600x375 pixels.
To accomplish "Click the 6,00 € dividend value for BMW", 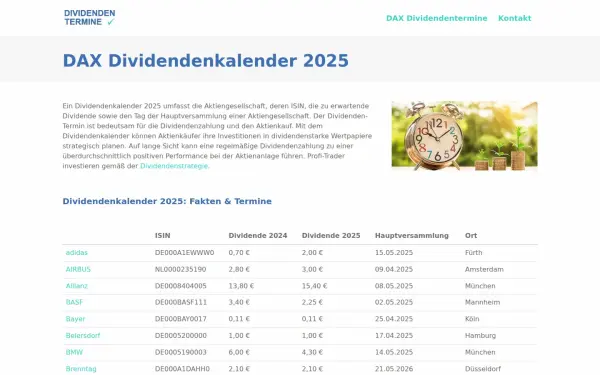I will 239,352.
